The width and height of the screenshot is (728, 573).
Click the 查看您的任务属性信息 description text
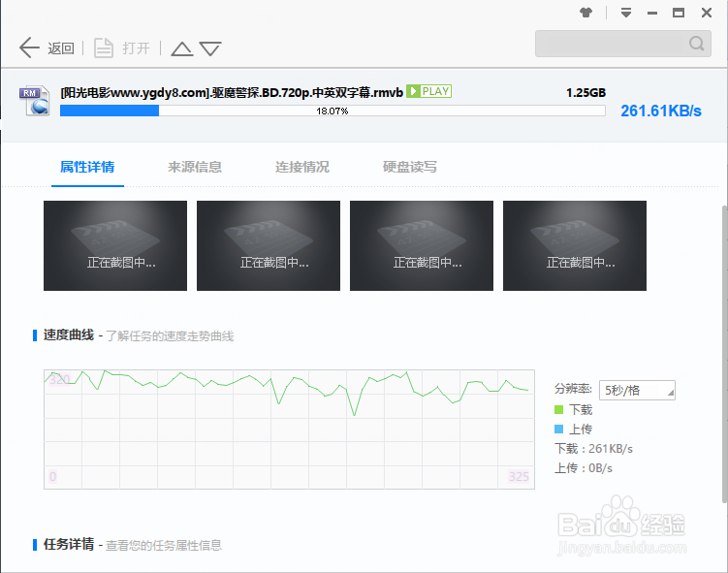pos(164,545)
